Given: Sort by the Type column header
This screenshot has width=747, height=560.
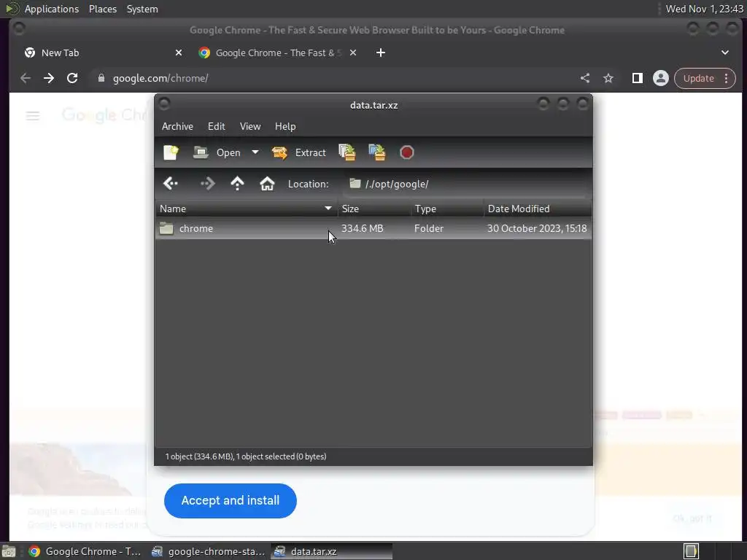Looking at the screenshot, I should pyautogui.click(x=447, y=209).
